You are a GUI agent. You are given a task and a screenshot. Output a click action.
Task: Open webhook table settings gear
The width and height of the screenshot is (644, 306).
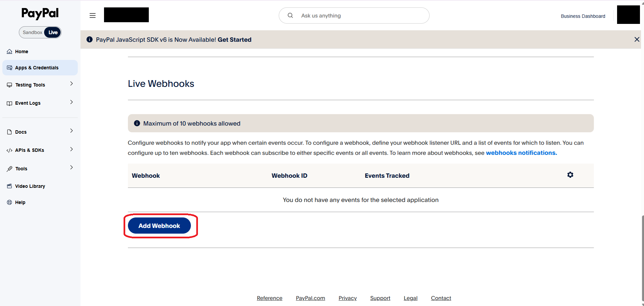(570, 175)
